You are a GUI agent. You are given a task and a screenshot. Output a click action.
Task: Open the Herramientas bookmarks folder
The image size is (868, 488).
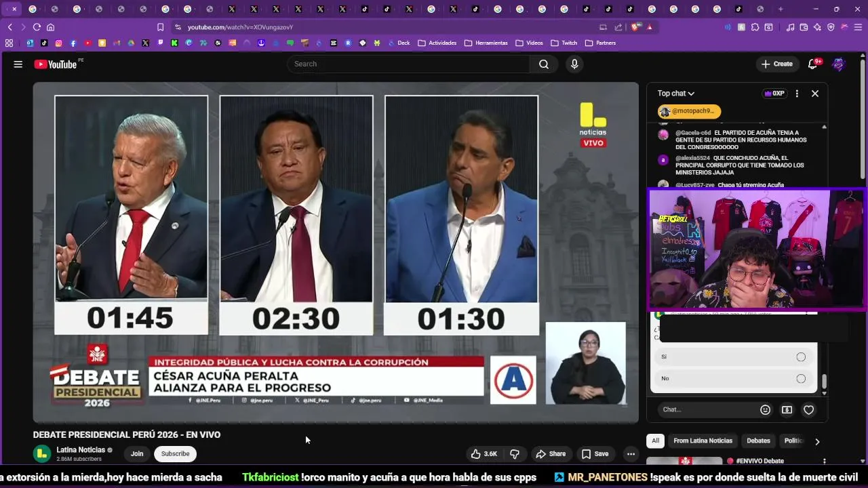[x=486, y=43]
